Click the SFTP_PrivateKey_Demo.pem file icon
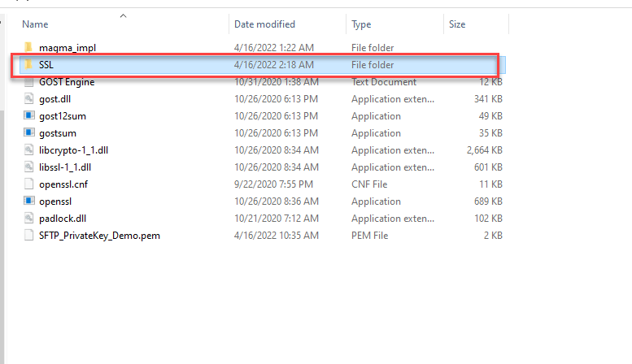632x364 pixels. (28, 236)
